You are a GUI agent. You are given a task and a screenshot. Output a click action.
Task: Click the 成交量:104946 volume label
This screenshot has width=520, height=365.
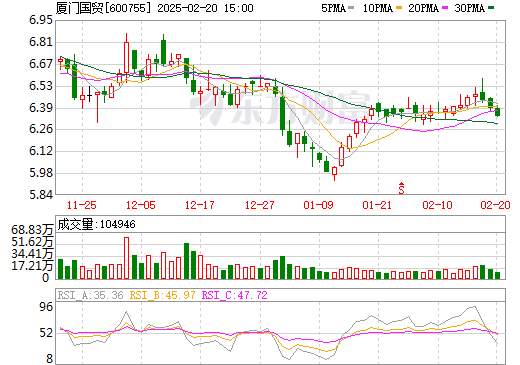96,224
